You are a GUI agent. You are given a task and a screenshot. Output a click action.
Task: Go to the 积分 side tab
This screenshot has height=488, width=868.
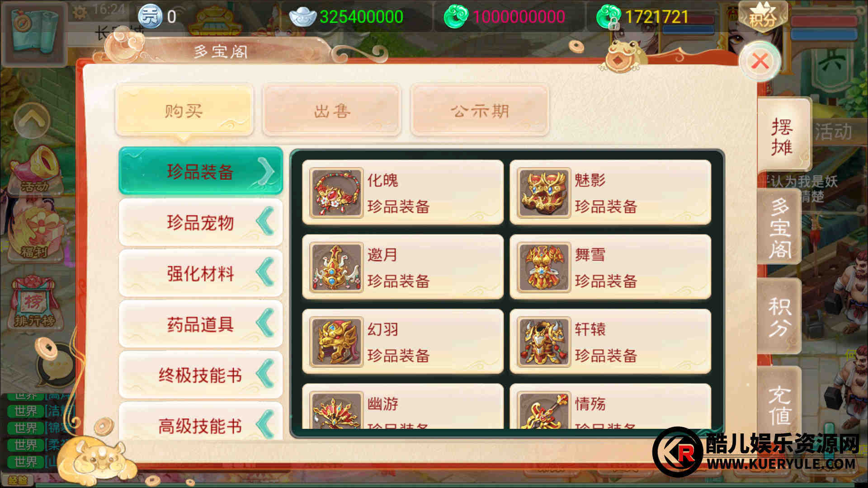pos(780,317)
